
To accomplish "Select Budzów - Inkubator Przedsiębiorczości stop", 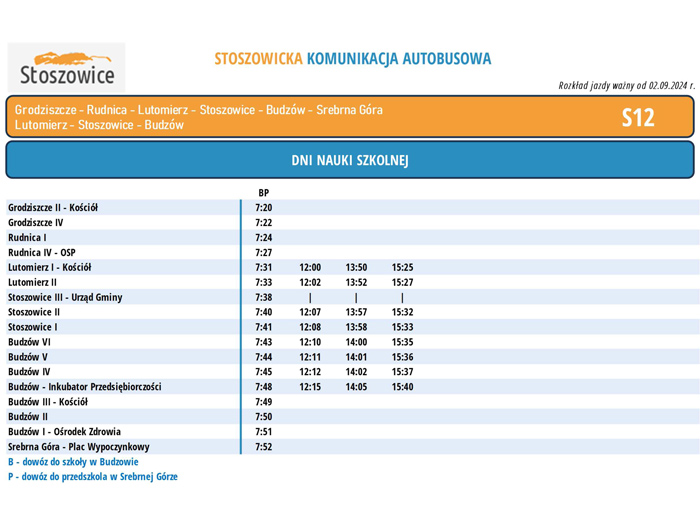I will click(x=85, y=387).
